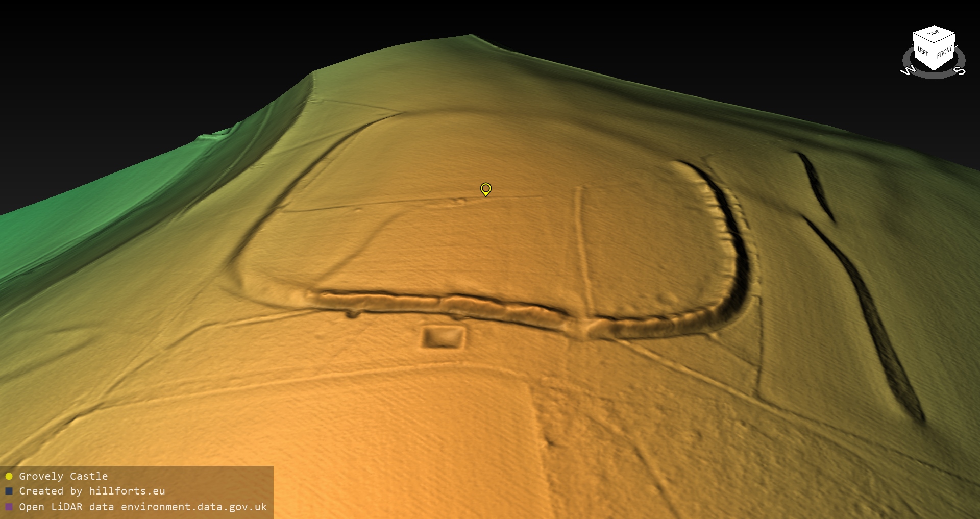
Task: Select the LEFT face of the view cube
Action: (923, 52)
